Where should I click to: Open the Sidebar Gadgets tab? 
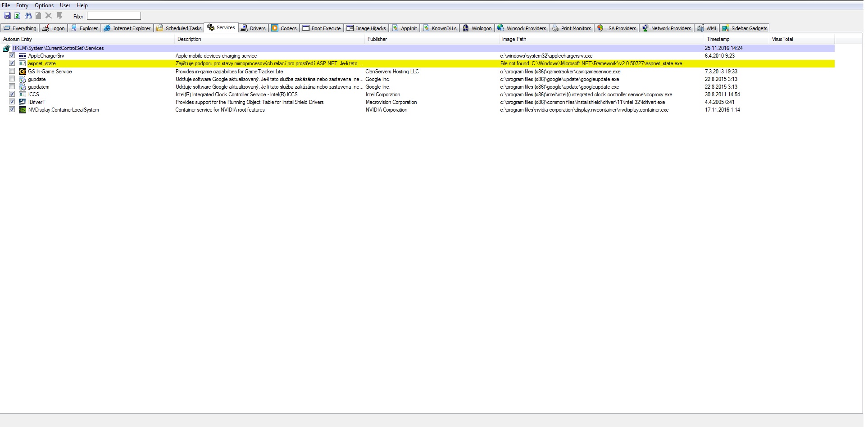[745, 28]
